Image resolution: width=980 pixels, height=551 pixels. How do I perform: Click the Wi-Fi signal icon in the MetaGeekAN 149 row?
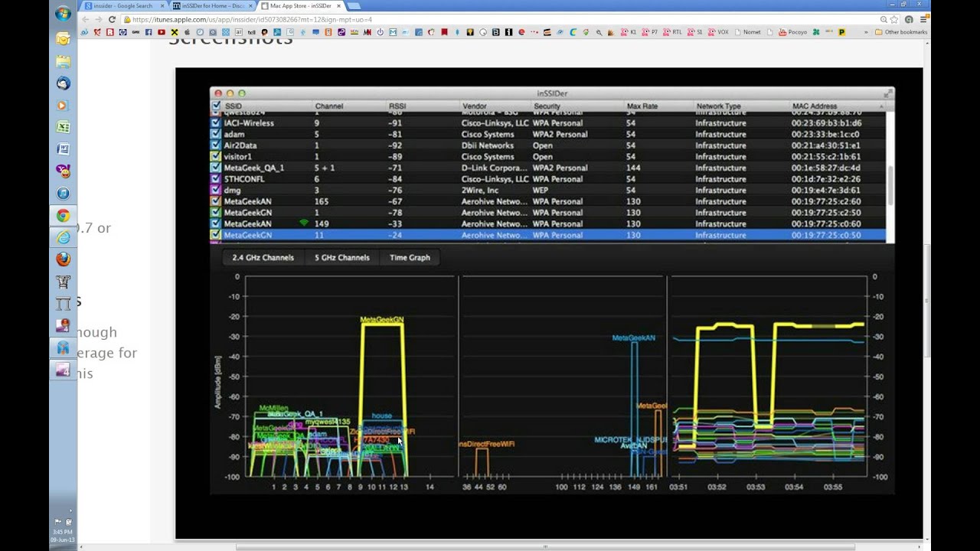(x=303, y=223)
